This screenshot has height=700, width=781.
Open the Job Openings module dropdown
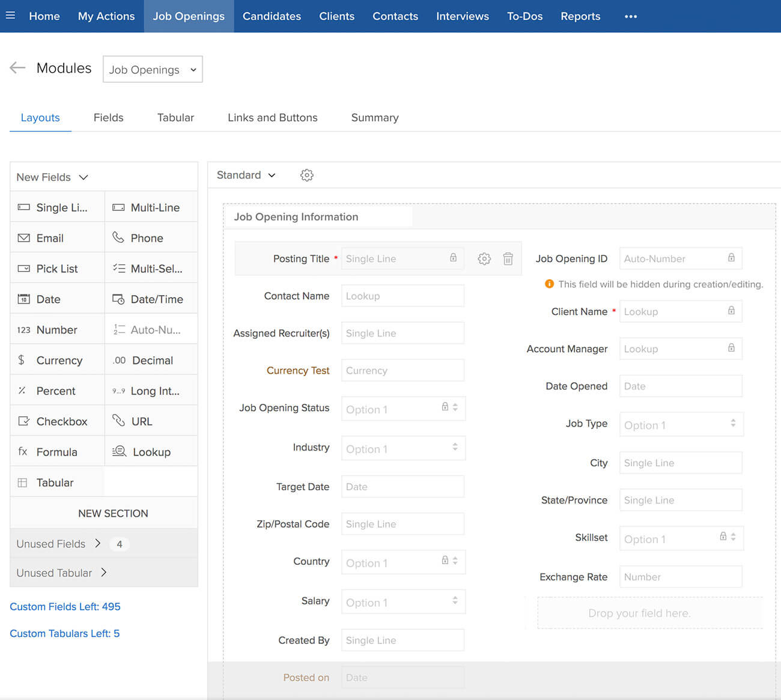(x=153, y=70)
